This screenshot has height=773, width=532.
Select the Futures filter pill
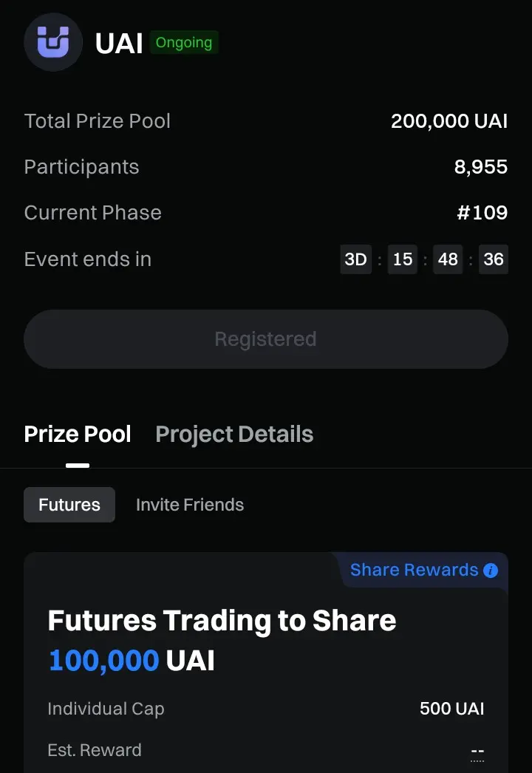pyautogui.click(x=69, y=505)
